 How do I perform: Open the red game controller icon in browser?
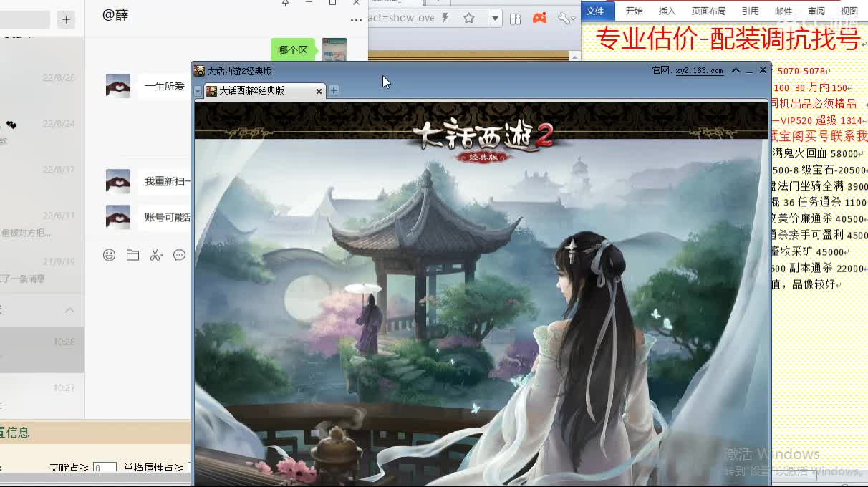click(539, 18)
